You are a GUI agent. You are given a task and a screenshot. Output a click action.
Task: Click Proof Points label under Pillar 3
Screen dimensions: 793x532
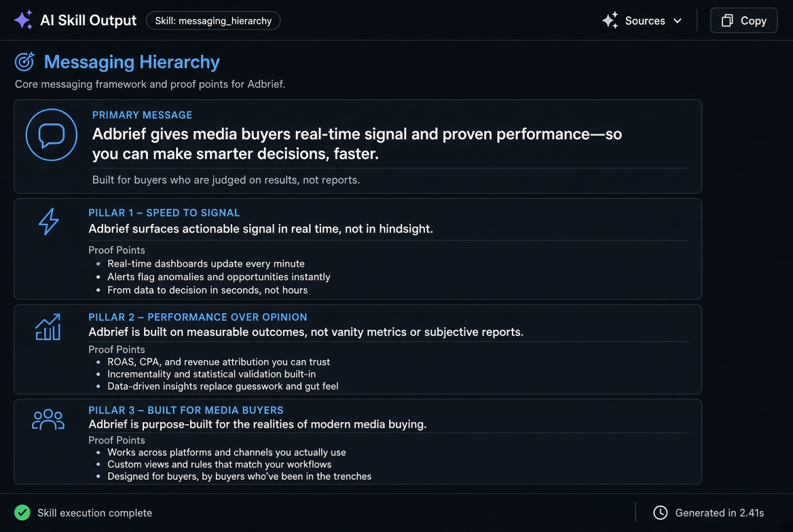pyautogui.click(x=116, y=440)
